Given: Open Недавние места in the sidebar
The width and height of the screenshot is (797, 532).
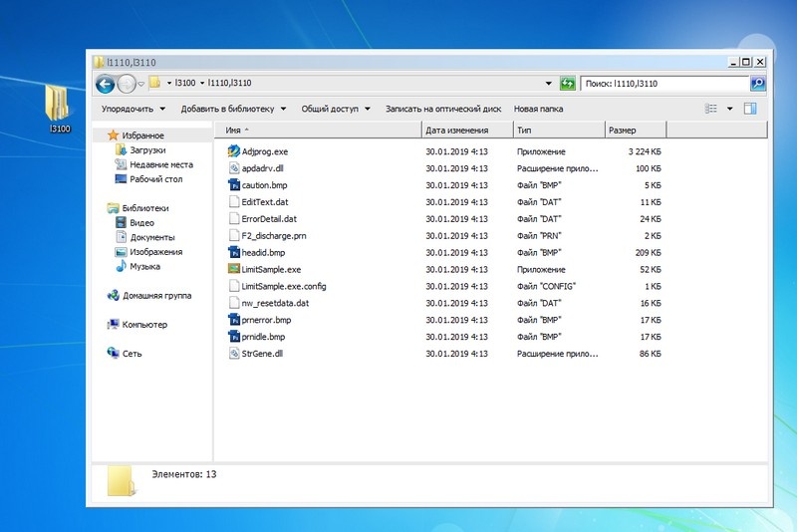Looking at the screenshot, I should (x=161, y=164).
